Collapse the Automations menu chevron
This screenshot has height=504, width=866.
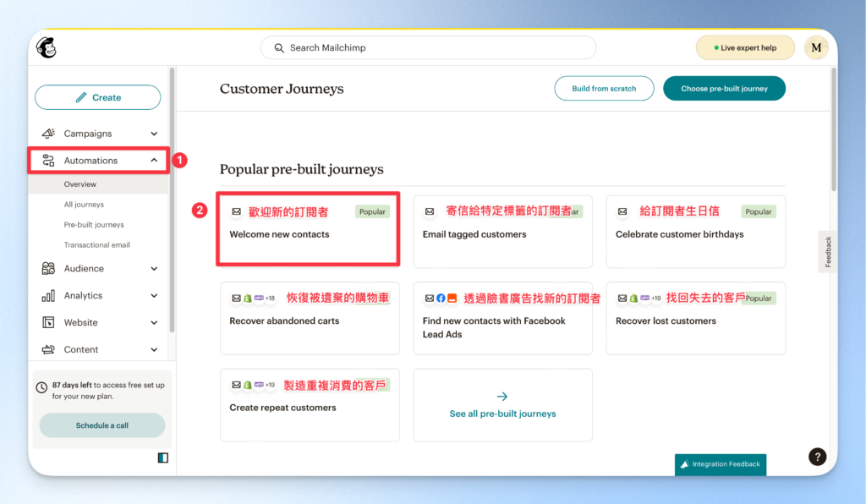tap(154, 161)
